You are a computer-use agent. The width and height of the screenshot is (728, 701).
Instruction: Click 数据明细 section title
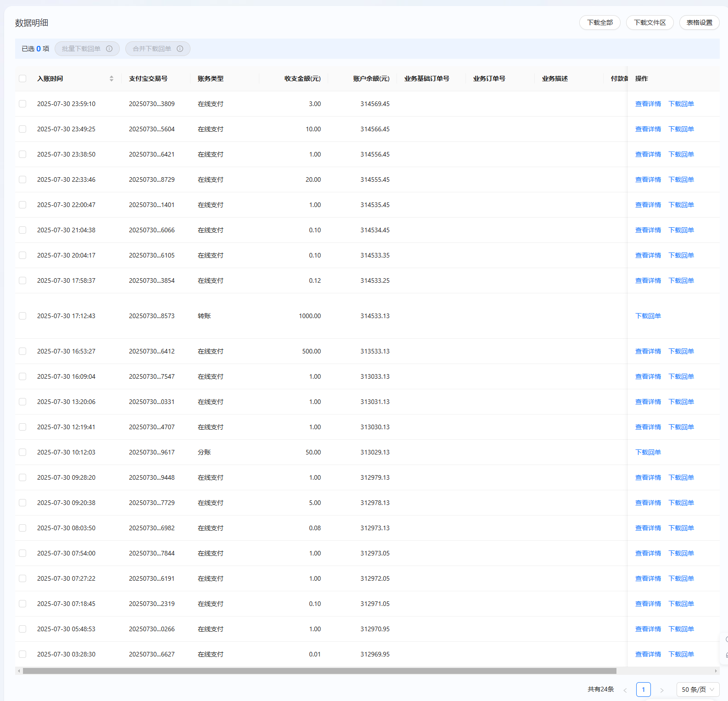[32, 23]
